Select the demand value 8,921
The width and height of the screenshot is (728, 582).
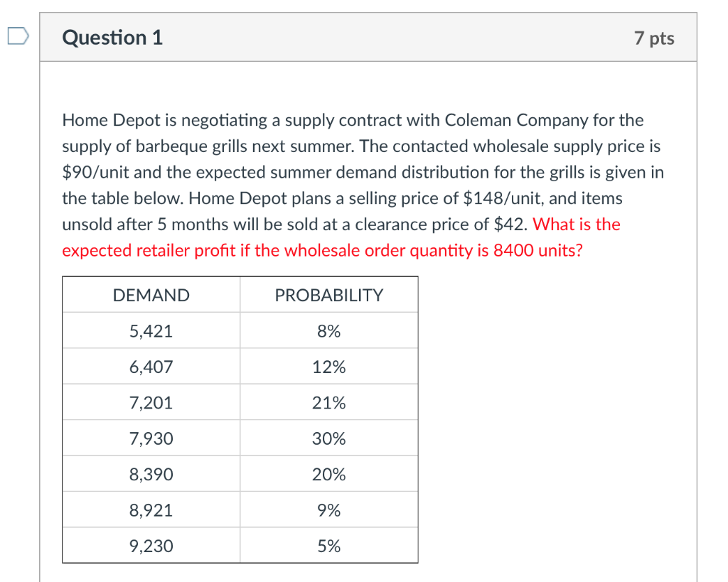click(151, 510)
